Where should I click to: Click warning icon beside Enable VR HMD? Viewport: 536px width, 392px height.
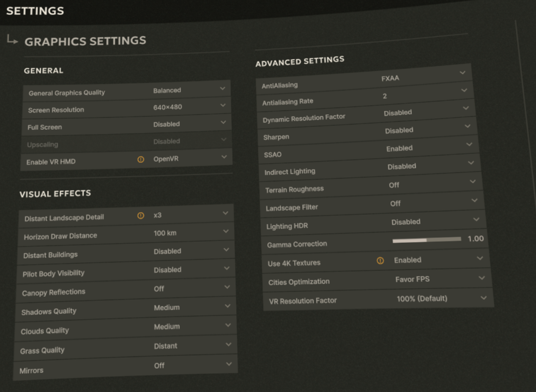(x=141, y=160)
